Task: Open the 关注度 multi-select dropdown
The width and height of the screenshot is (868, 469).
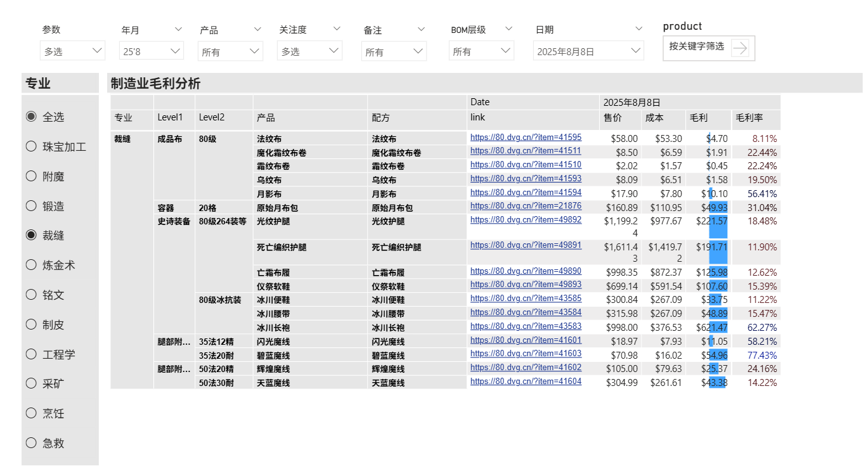Action: 309,51
